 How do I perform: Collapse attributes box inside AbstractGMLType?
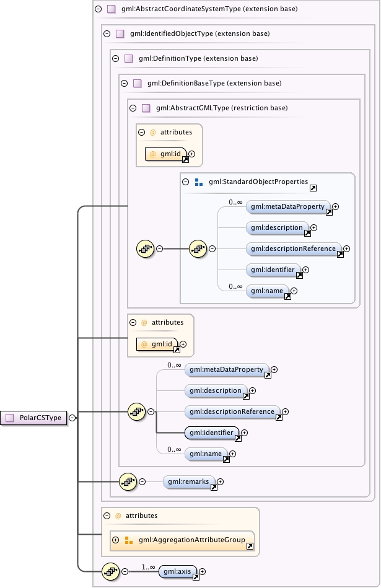(x=141, y=132)
